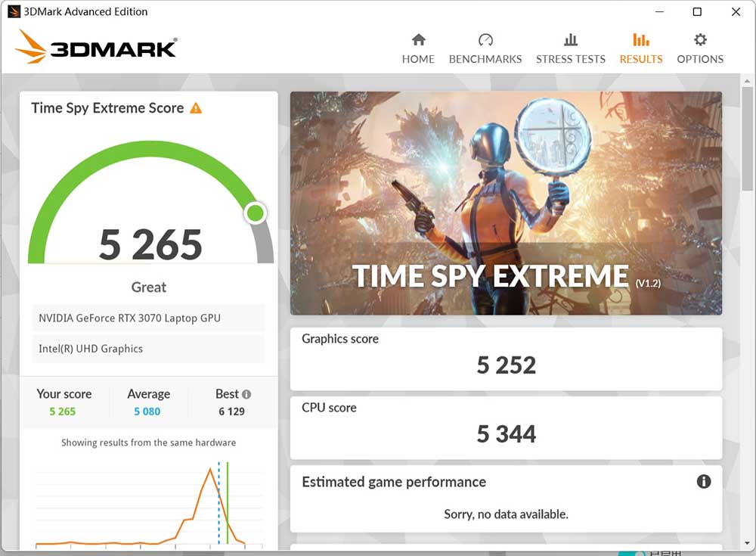Click the Stress Tests bar icon
This screenshot has height=556, width=756.
(x=570, y=39)
